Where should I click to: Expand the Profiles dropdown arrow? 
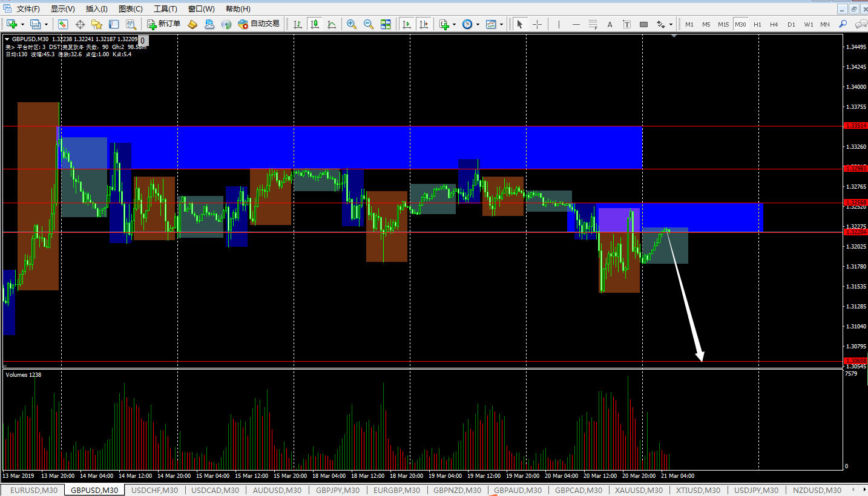click(x=46, y=24)
